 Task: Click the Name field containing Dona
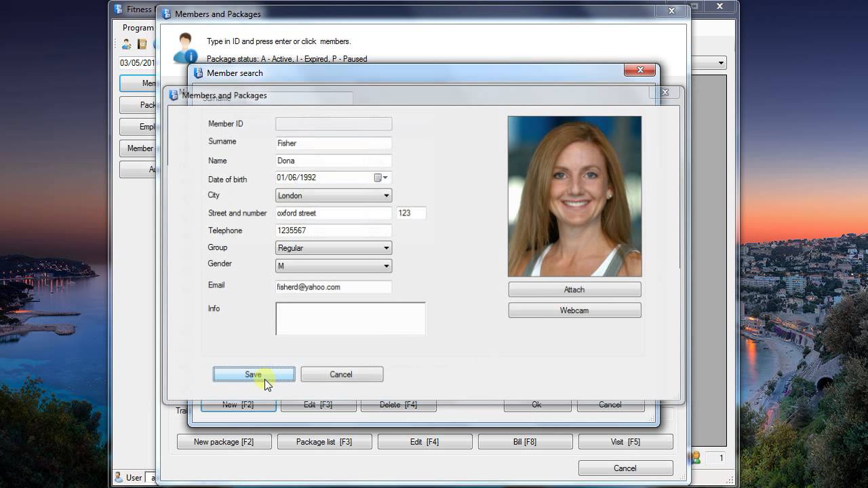tap(334, 161)
